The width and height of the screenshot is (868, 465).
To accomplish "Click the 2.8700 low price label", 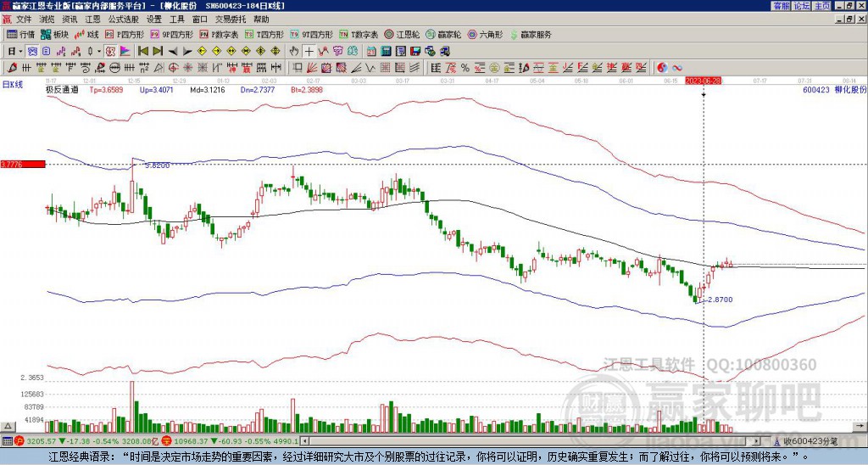I will (721, 300).
